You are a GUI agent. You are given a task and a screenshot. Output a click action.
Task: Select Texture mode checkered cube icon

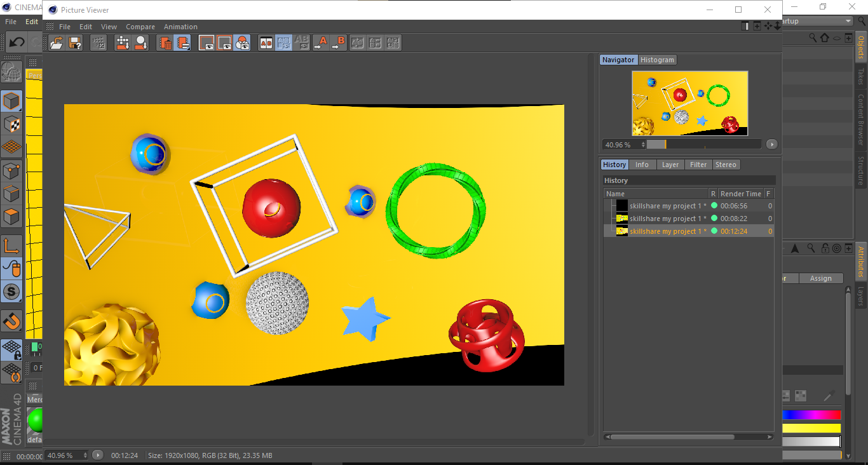[11, 124]
